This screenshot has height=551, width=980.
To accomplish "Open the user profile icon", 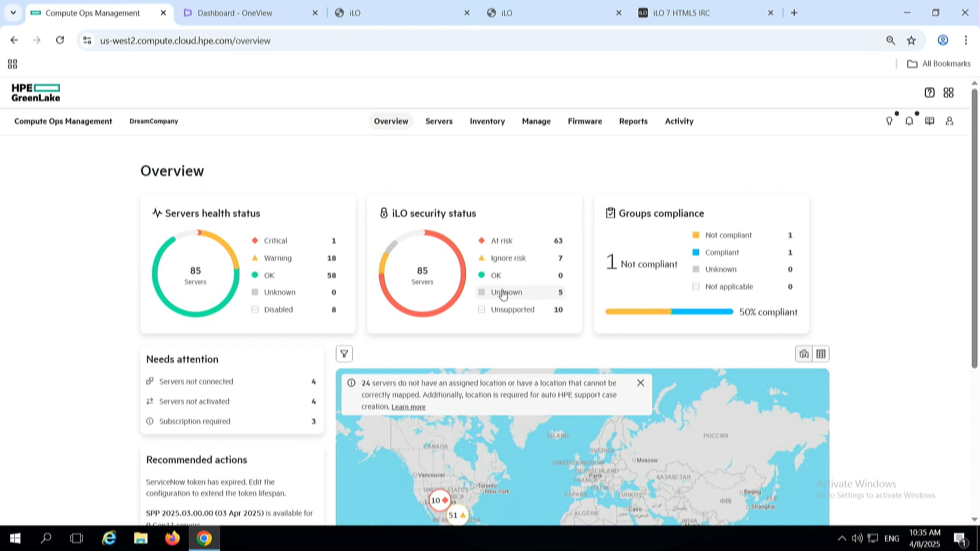I will tap(949, 121).
